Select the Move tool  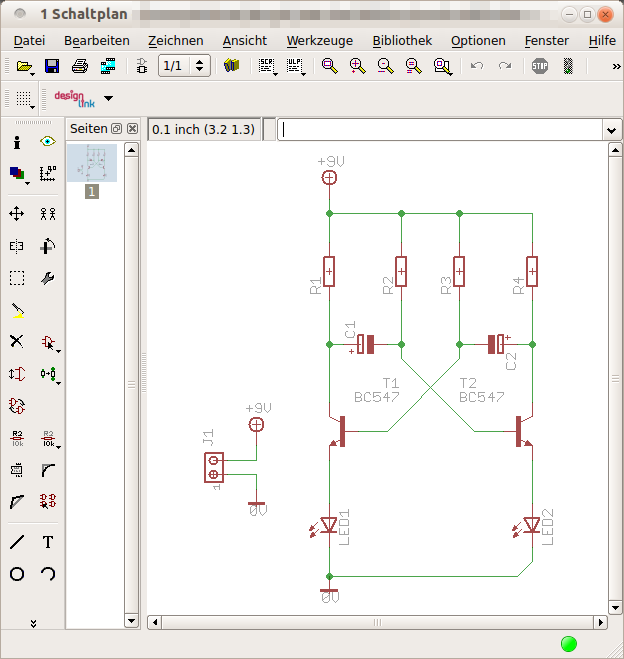[x=17, y=213]
